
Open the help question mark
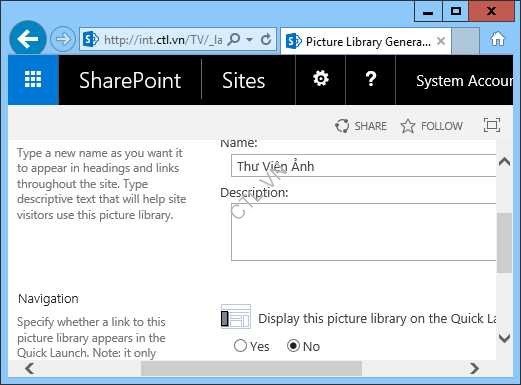coord(371,79)
